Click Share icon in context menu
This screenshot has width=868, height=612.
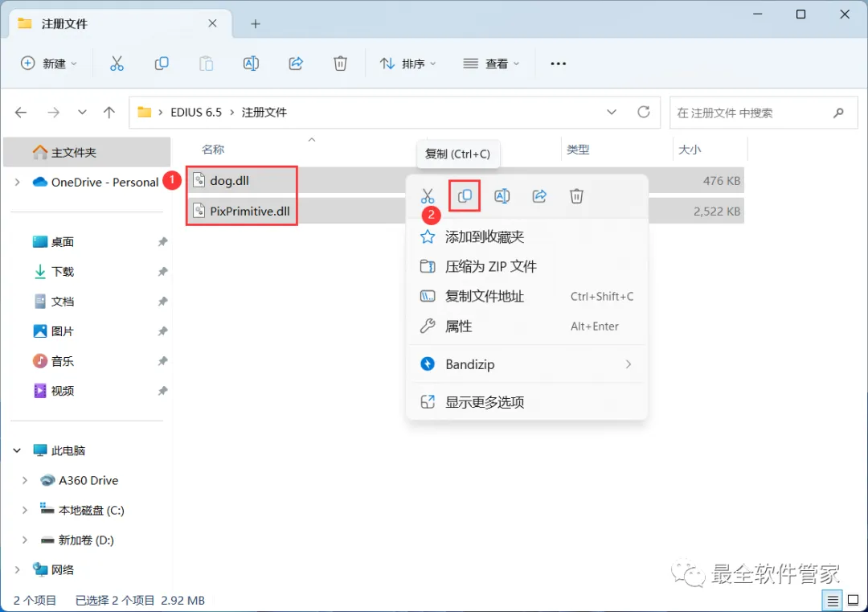tap(539, 196)
